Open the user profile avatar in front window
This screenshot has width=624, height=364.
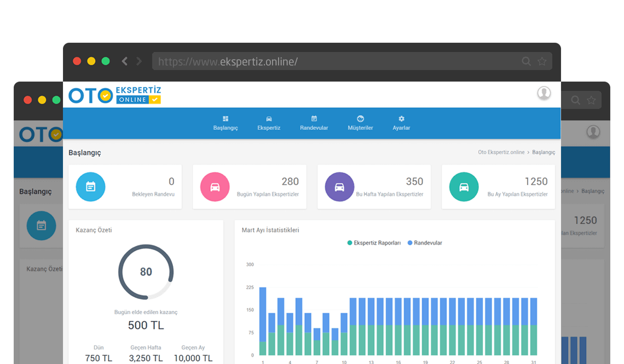(544, 93)
